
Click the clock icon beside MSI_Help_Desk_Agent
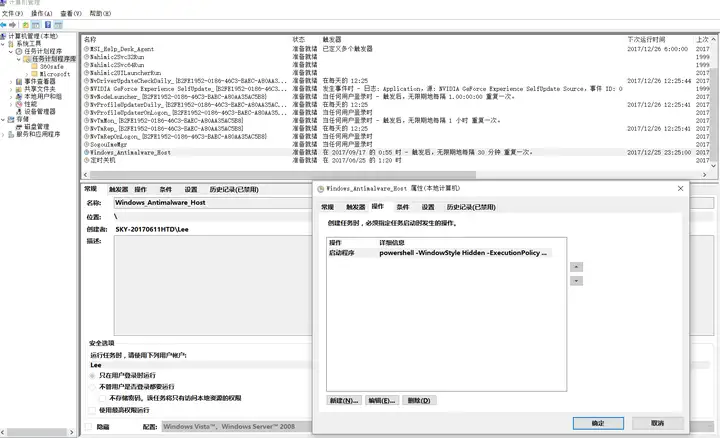(x=86, y=49)
